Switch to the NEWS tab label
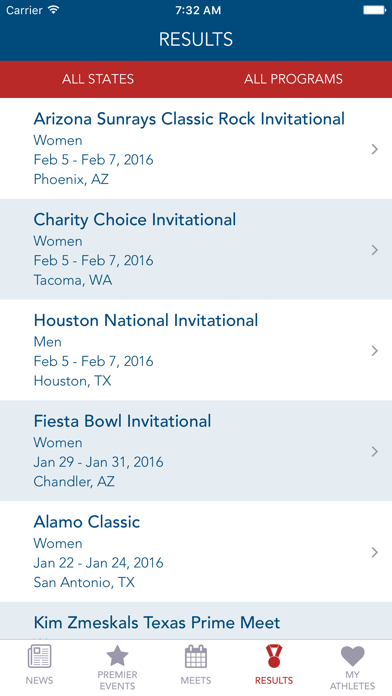The height and width of the screenshot is (696, 392). pyautogui.click(x=39, y=680)
